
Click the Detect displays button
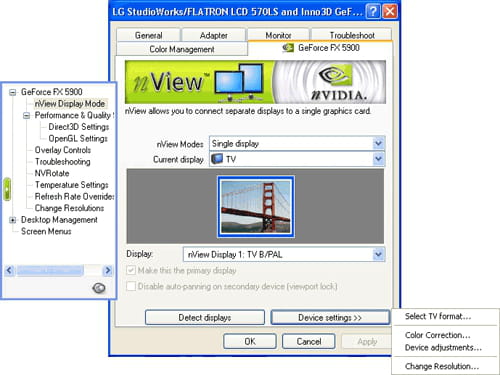[205, 317]
